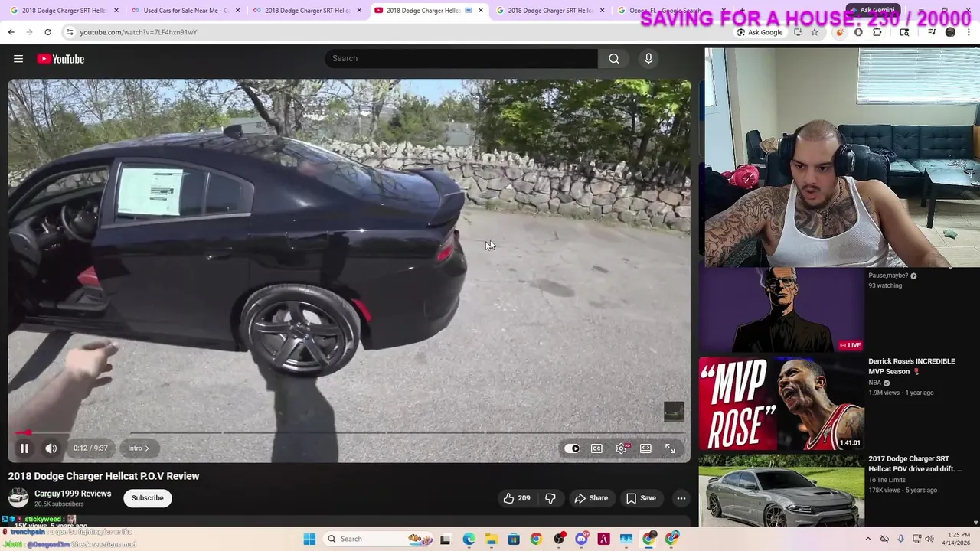Open Discord from the taskbar

point(581,539)
